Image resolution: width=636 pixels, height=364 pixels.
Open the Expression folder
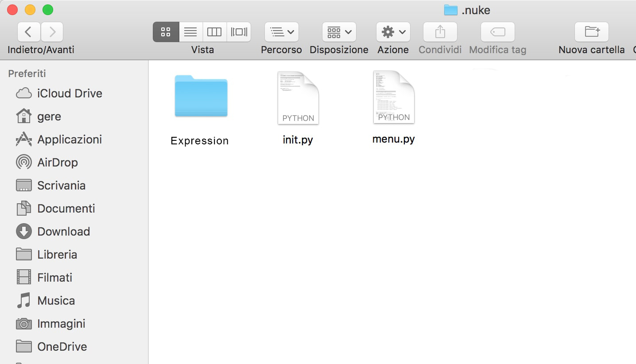(x=200, y=96)
